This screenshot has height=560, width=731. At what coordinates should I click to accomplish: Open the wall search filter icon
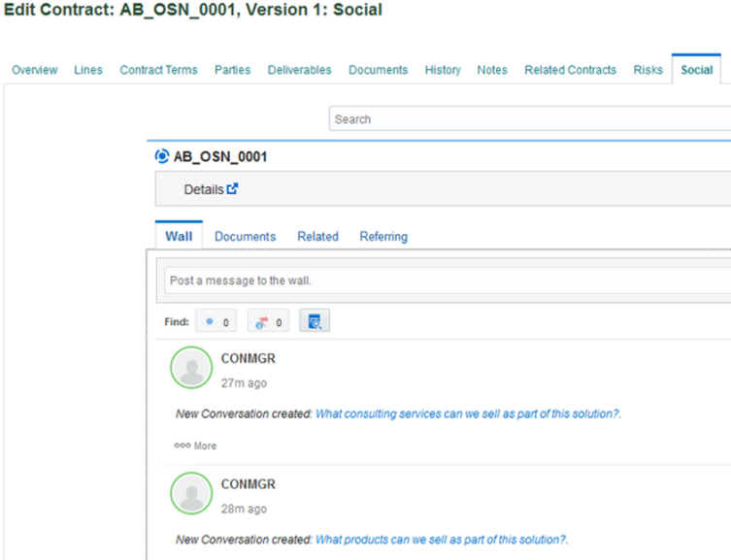pyautogui.click(x=315, y=320)
